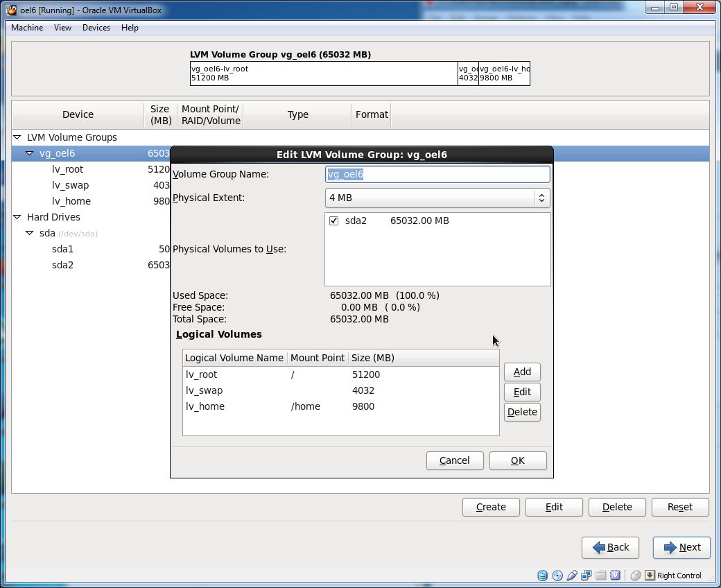Screen dimensions: 721x588
Task: Click the Right Control host key label
Action: point(679,576)
